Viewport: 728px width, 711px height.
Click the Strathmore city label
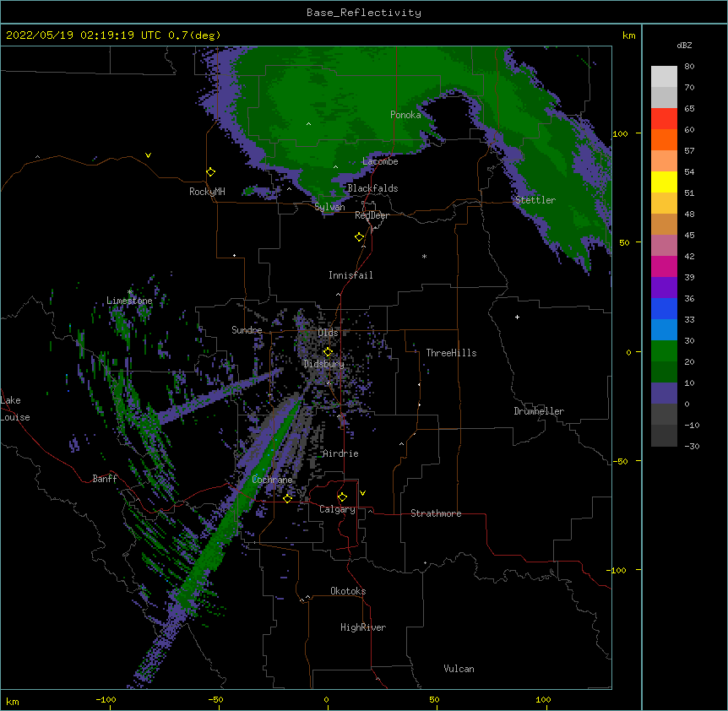(436, 513)
